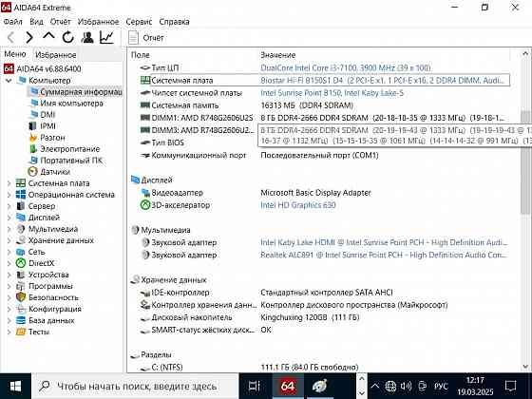Open the DualCore Intel Core i3-7100 link

coord(346,67)
